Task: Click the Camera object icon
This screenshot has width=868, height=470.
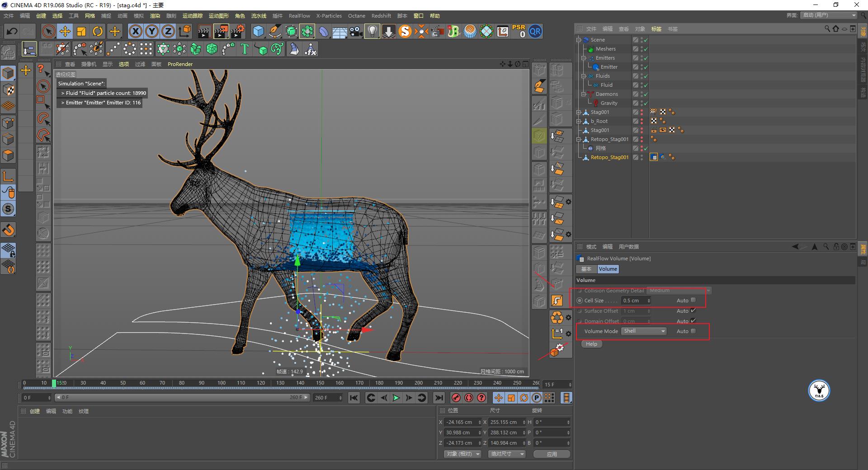Action: 356,31
